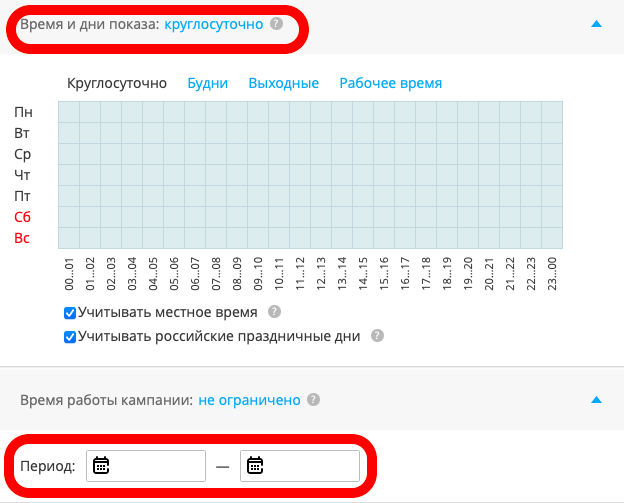Open help icon next to круглосуточно

coord(276,24)
